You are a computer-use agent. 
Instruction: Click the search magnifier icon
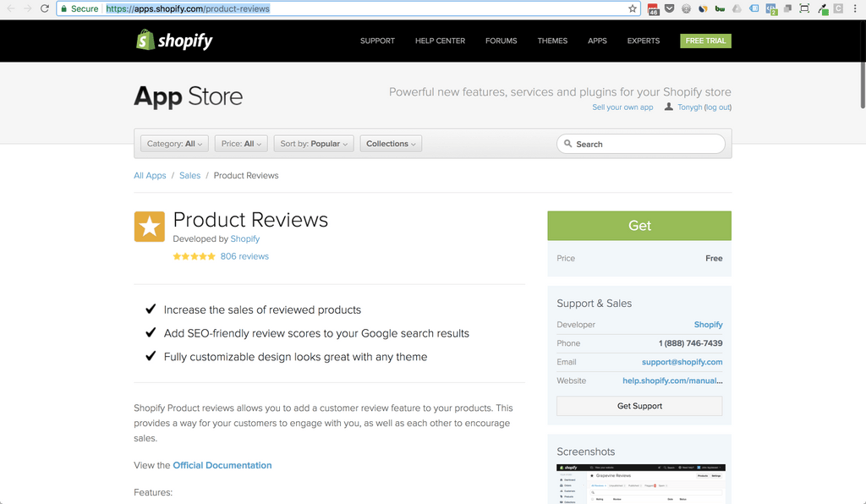click(x=567, y=144)
